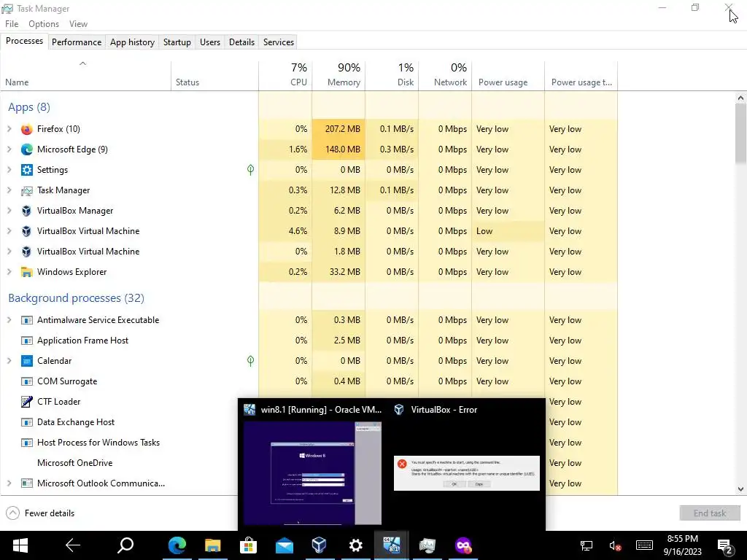The height and width of the screenshot is (560, 747).
Task: Expand the Task Manager process row
Action: tap(9, 190)
